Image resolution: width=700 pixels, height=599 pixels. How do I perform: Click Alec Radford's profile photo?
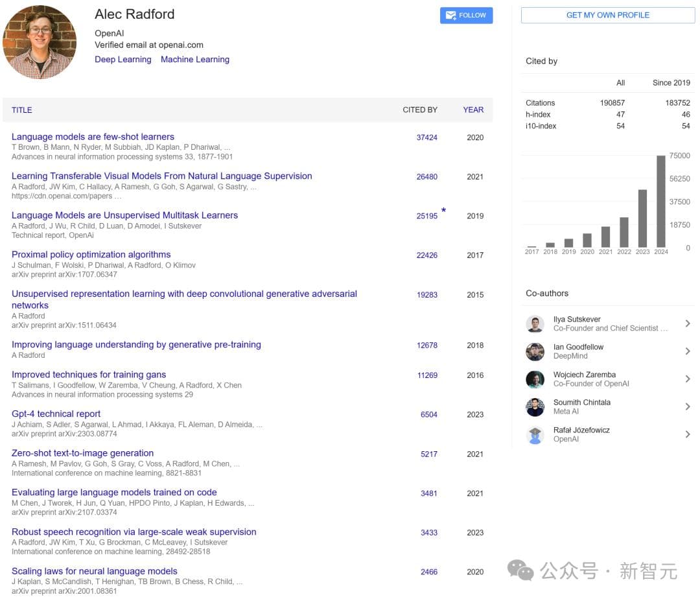(40, 42)
